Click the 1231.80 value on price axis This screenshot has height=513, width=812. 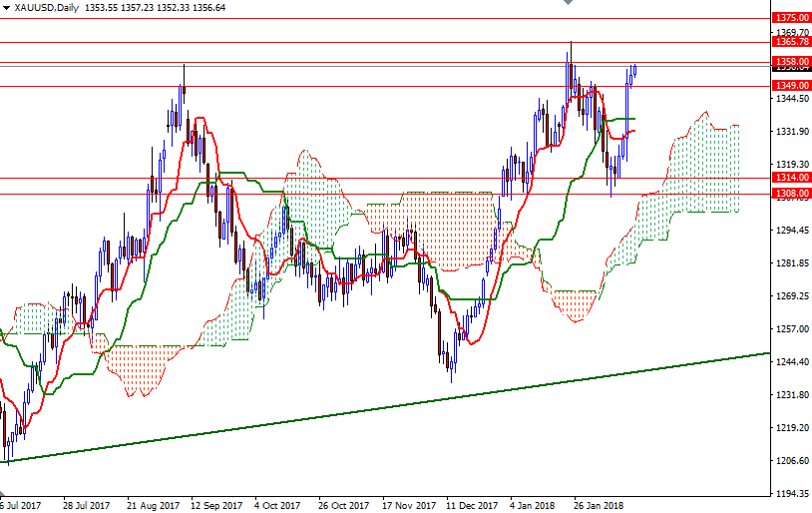point(792,395)
